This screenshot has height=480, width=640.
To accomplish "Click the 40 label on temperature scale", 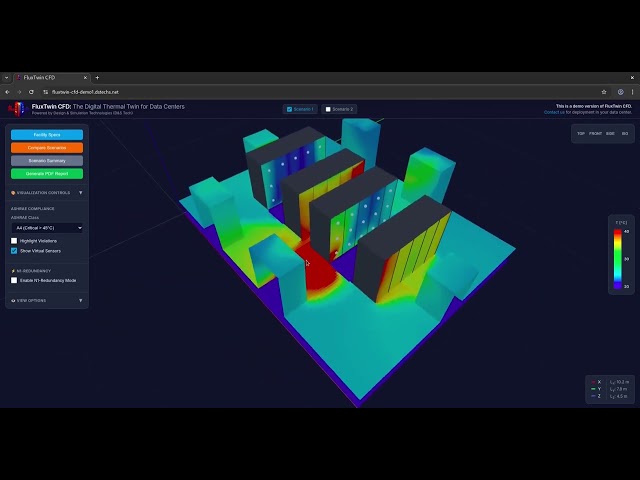I will (x=627, y=231).
